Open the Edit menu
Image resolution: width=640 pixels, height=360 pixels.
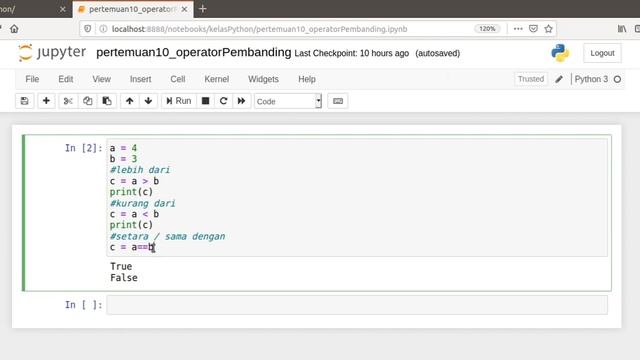[x=66, y=79]
